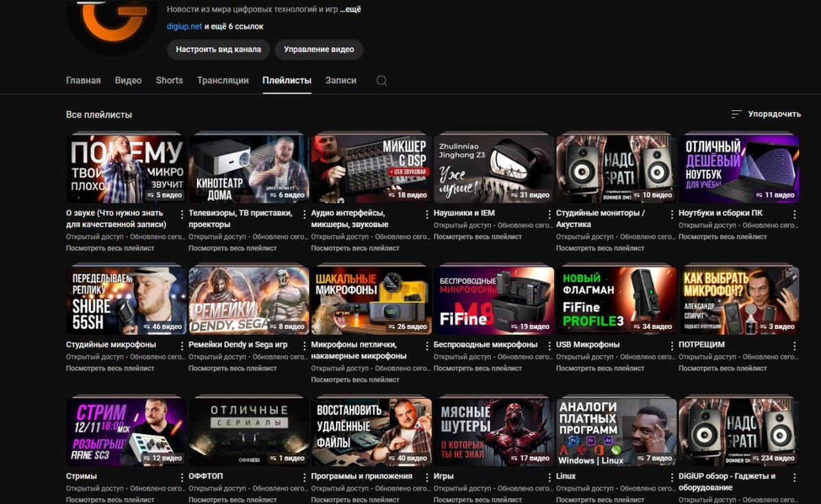Switch to the Трансляции tab
This screenshot has width=821, height=504.
tap(223, 80)
